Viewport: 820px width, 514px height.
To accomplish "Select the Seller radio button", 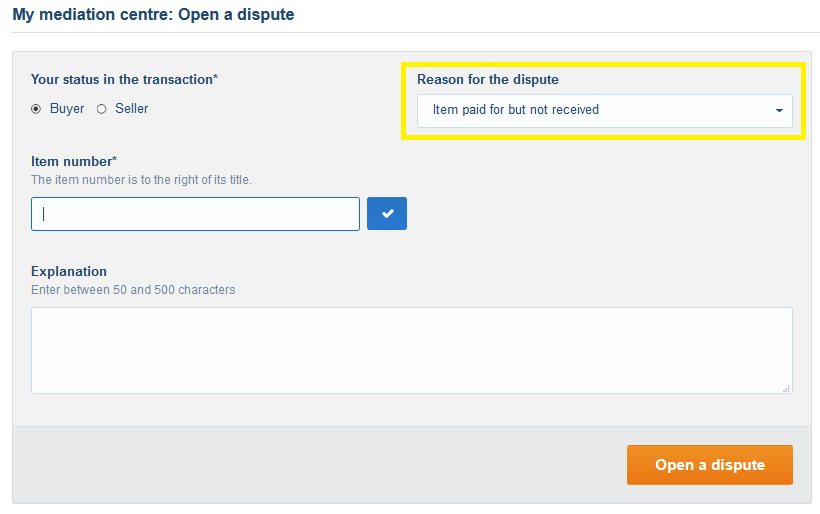I will click(x=101, y=109).
